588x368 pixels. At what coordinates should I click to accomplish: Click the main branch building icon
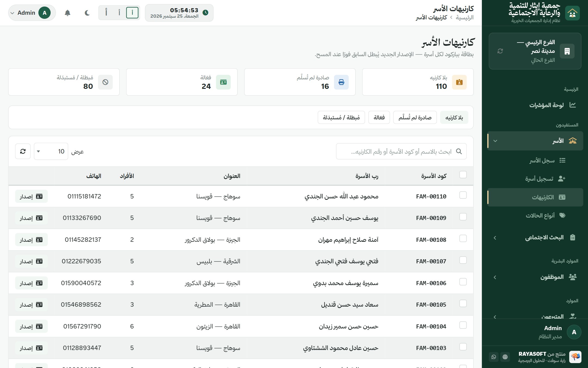(x=567, y=51)
